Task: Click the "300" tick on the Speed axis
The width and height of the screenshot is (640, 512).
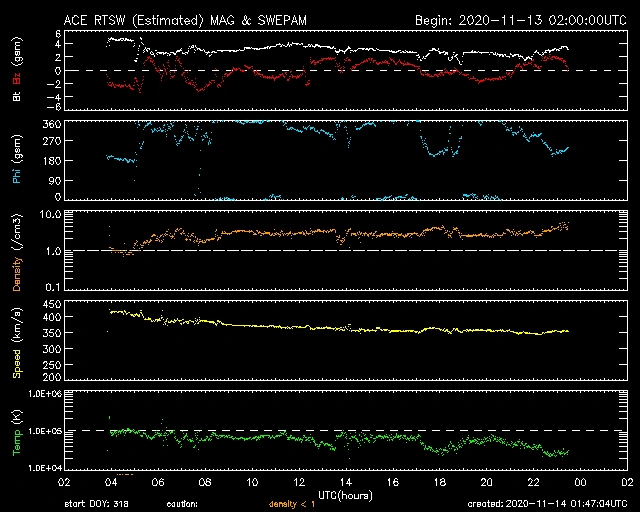Action: coord(52,349)
